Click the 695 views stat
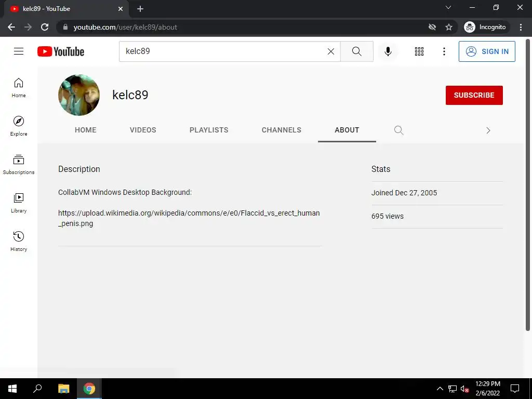This screenshot has height=399, width=532. tap(388, 216)
